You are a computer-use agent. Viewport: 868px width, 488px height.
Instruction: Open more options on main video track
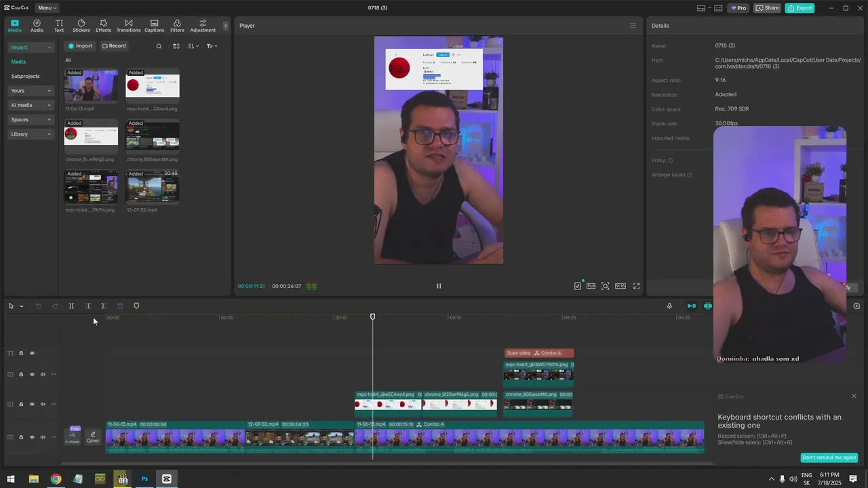click(x=54, y=437)
